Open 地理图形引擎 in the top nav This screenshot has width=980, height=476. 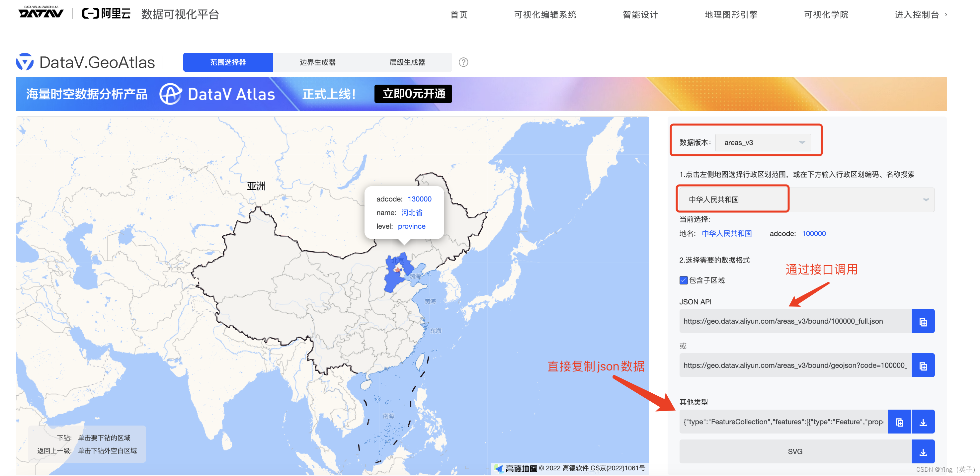(731, 15)
